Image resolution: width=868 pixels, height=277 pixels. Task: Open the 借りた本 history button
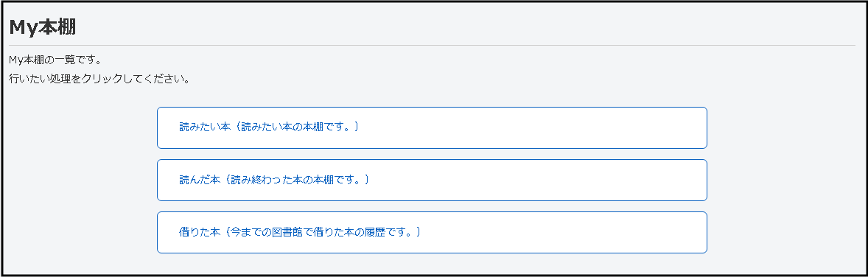click(432, 232)
